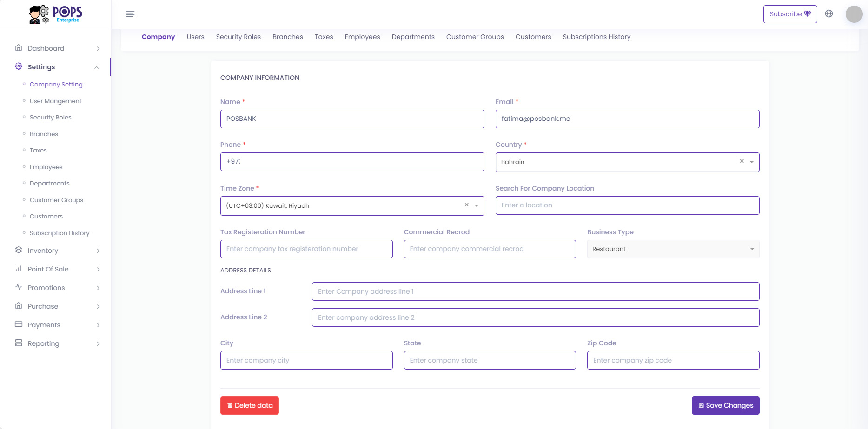This screenshot has height=429, width=868.
Task: Click the Dashboard home icon in sidebar
Action: point(19,48)
